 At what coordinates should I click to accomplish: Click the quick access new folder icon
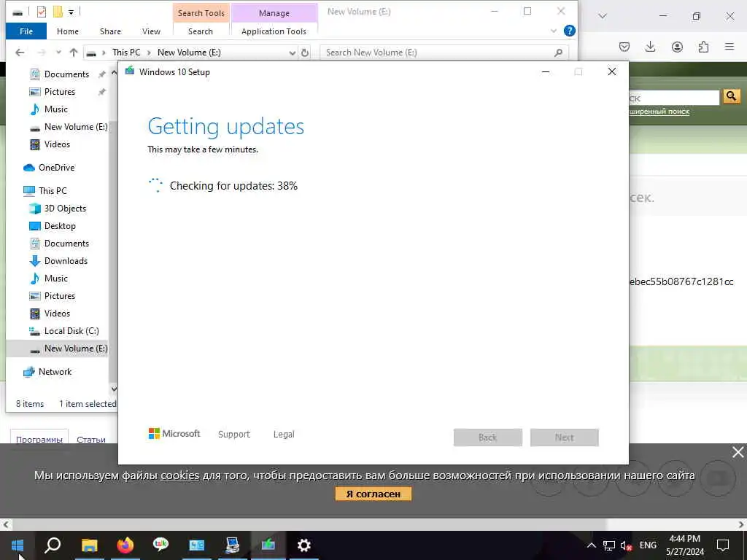click(58, 12)
